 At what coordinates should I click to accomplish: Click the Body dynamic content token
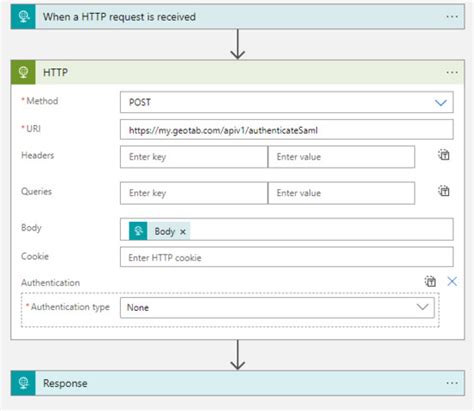click(159, 231)
